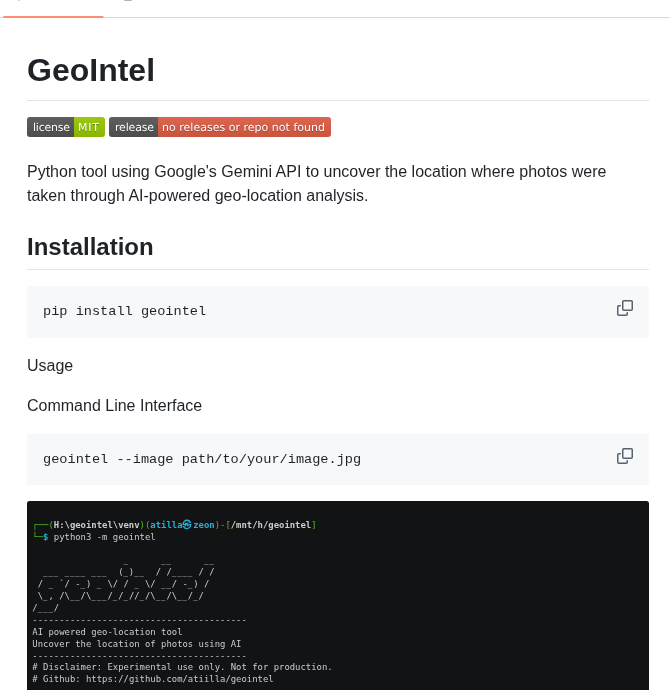
Task: Click the 'geointel --image path/to/your/image.jpg' code text
Action: pos(202,459)
